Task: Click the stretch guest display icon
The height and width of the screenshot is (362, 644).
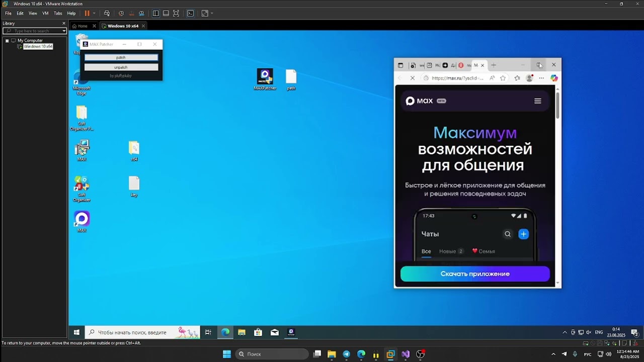Action: 205,14
